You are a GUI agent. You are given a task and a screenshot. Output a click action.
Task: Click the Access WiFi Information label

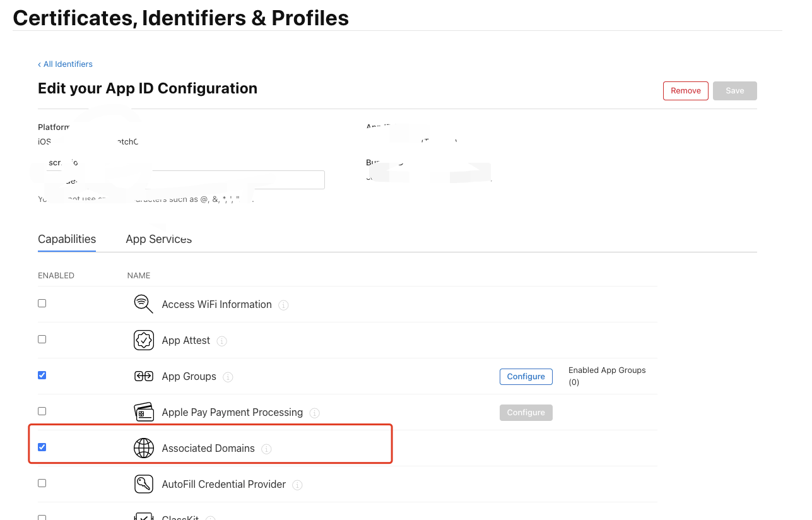coord(216,304)
